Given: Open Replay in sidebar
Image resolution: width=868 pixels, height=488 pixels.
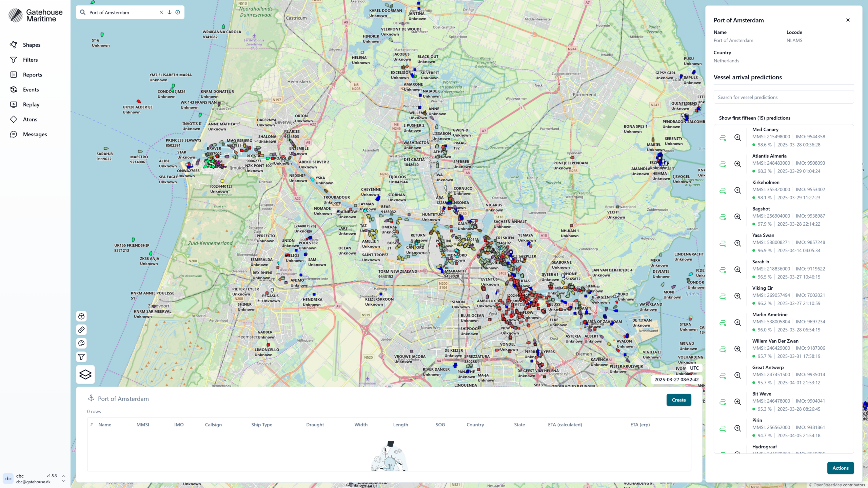Looking at the screenshot, I should click(31, 104).
